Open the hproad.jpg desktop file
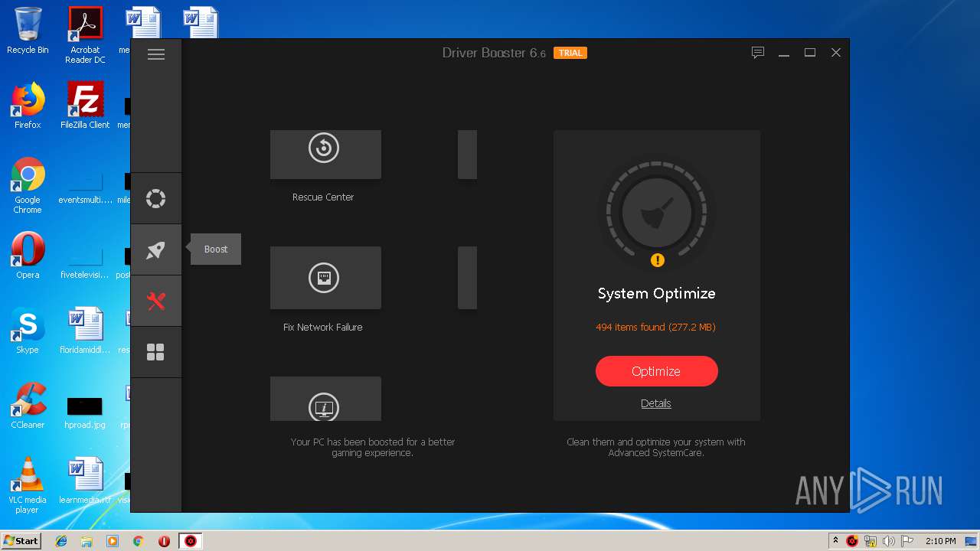This screenshot has height=551, width=980. click(x=85, y=412)
